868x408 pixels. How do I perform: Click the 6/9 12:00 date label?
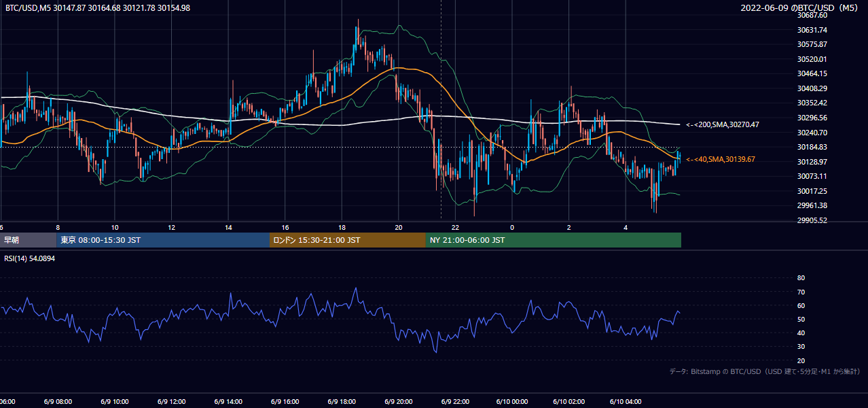[172, 402]
